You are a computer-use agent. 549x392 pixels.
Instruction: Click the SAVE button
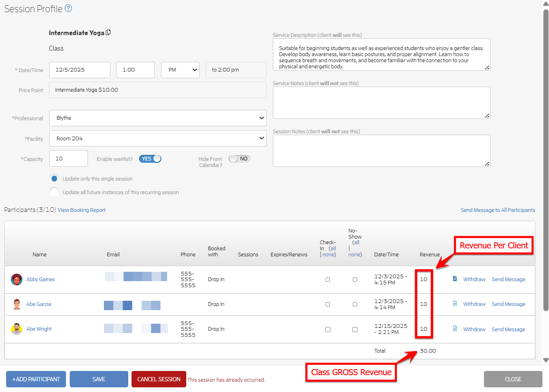[99, 379]
